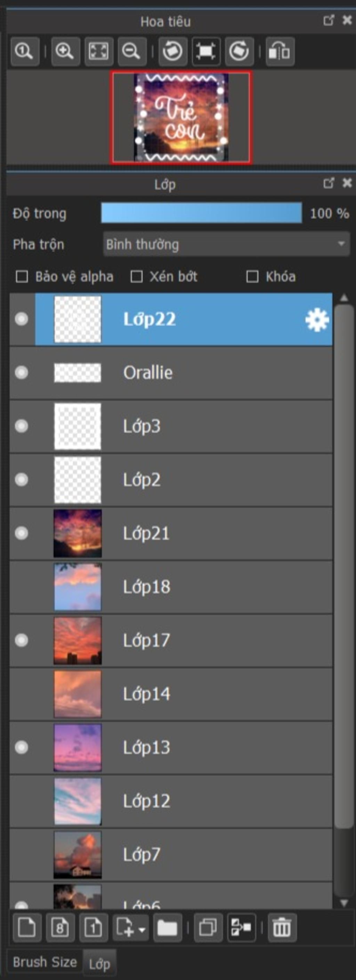Rotate canvas right in navigator

point(239,51)
